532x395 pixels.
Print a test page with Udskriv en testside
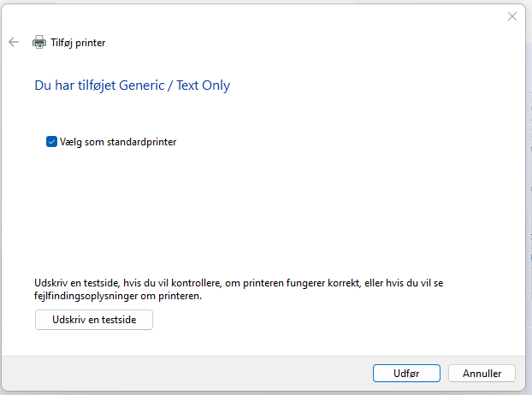coord(94,320)
